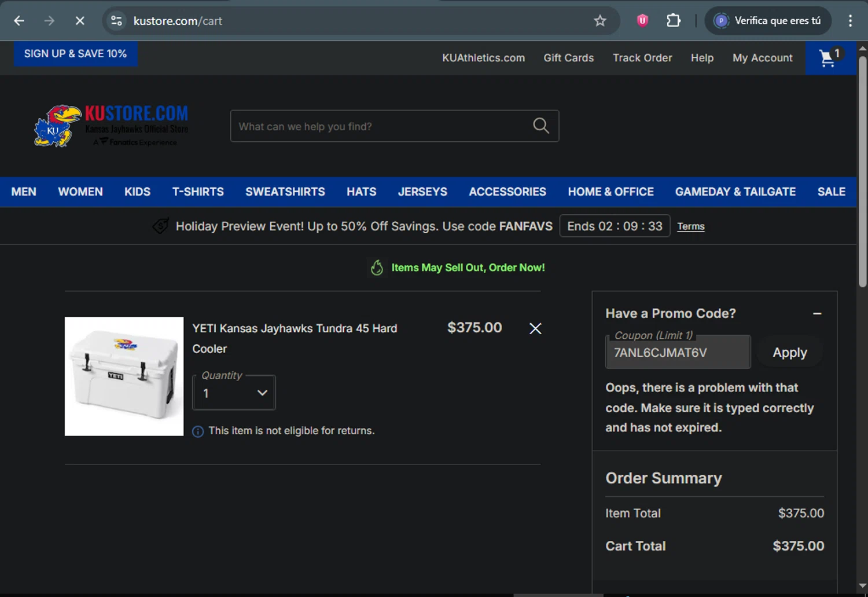This screenshot has width=868, height=597.
Task: Open the WOMEN menu
Action: [80, 192]
